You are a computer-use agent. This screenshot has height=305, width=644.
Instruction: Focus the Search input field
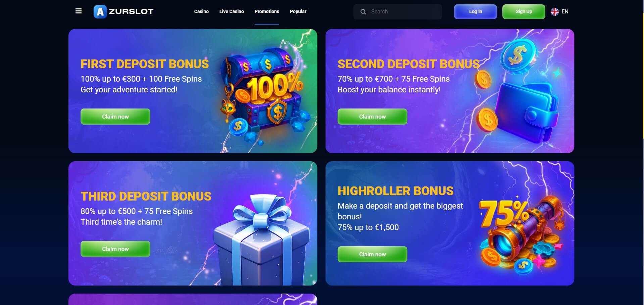(x=398, y=12)
